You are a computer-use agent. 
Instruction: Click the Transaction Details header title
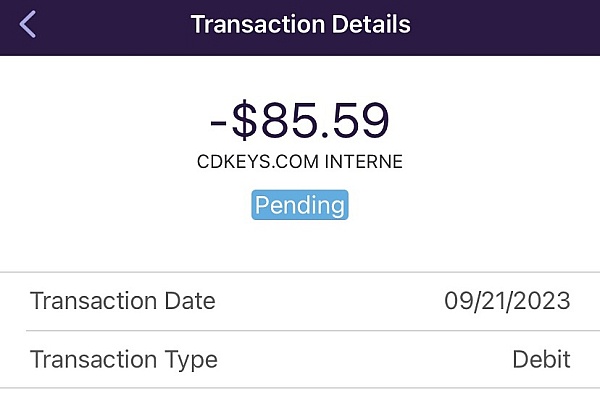[x=300, y=25]
